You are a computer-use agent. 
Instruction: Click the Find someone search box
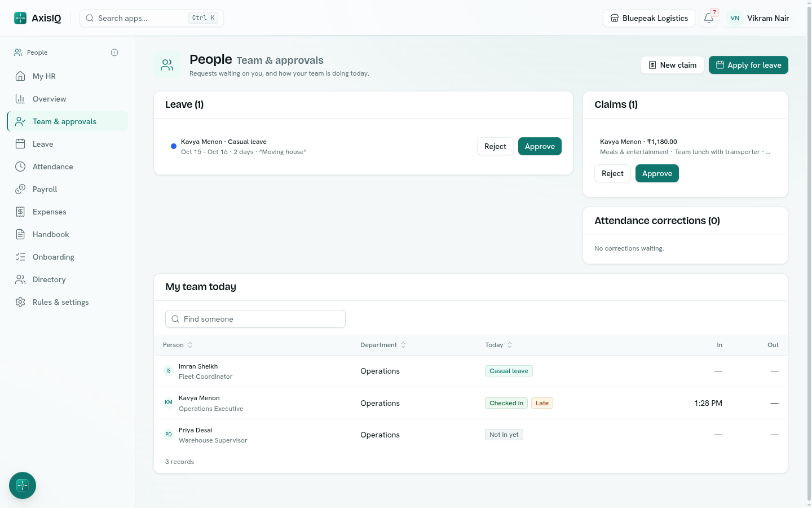tap(255, 319)
